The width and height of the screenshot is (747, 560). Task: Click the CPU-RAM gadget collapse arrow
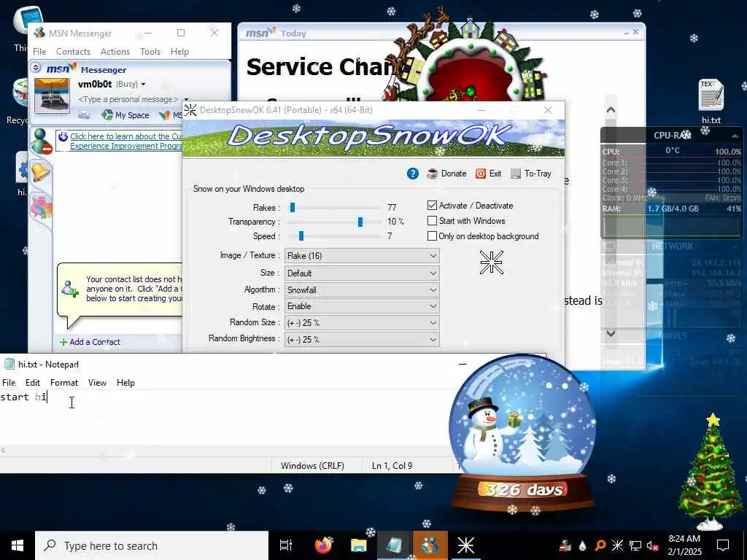pos(735,136)
